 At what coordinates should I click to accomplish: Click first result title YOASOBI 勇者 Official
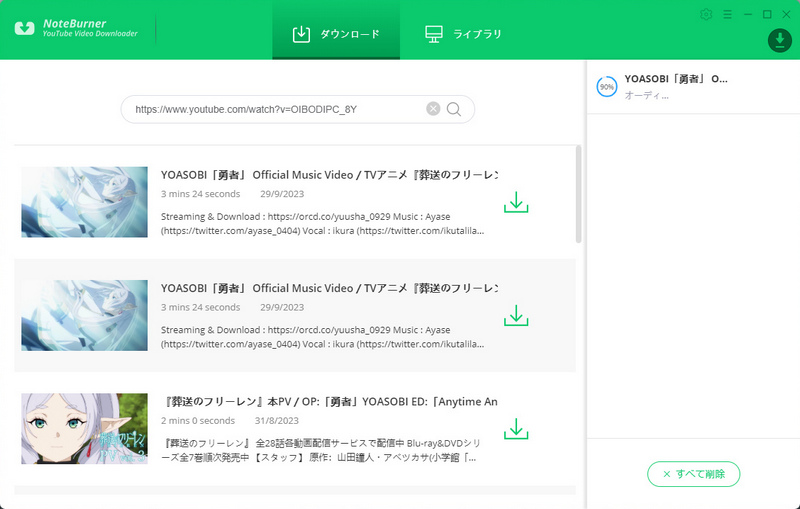click(329, 175)
